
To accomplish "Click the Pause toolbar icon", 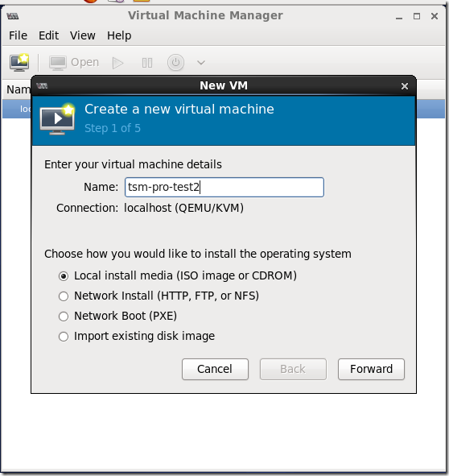I will 147,63.
